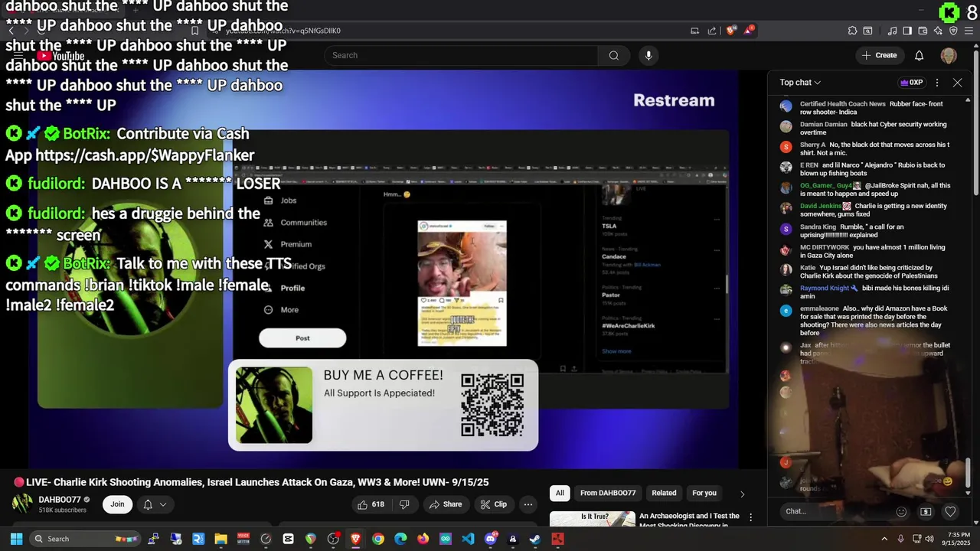The height and width of the screenshot is (551, 980).
Task: Open the Brave Wallet icon
Action: point(923,31)
